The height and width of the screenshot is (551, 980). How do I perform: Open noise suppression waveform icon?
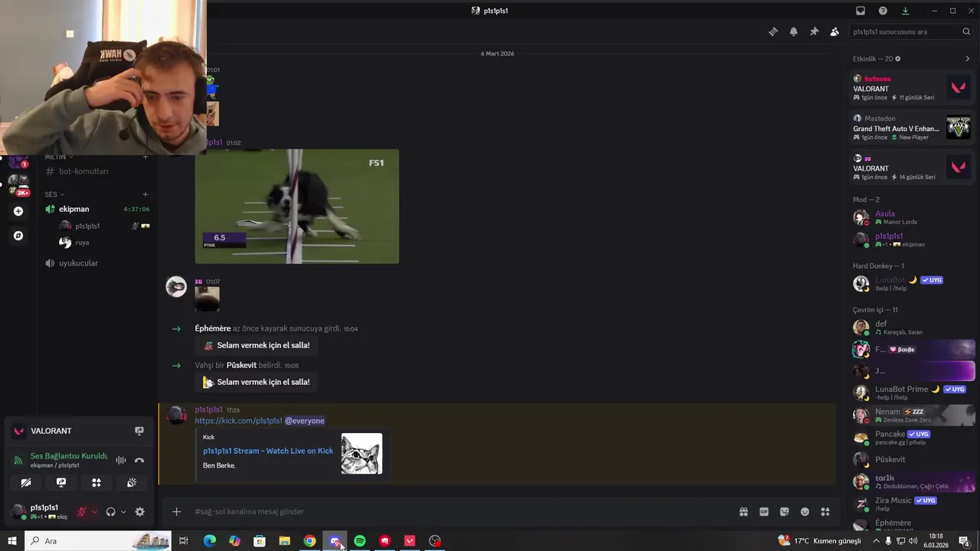pyautogui.click(x=120, y=460)
